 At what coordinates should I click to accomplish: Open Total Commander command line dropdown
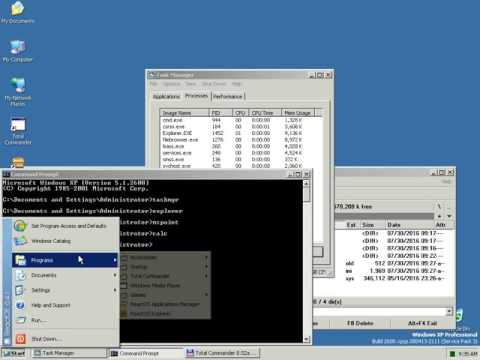click(449, 312)
